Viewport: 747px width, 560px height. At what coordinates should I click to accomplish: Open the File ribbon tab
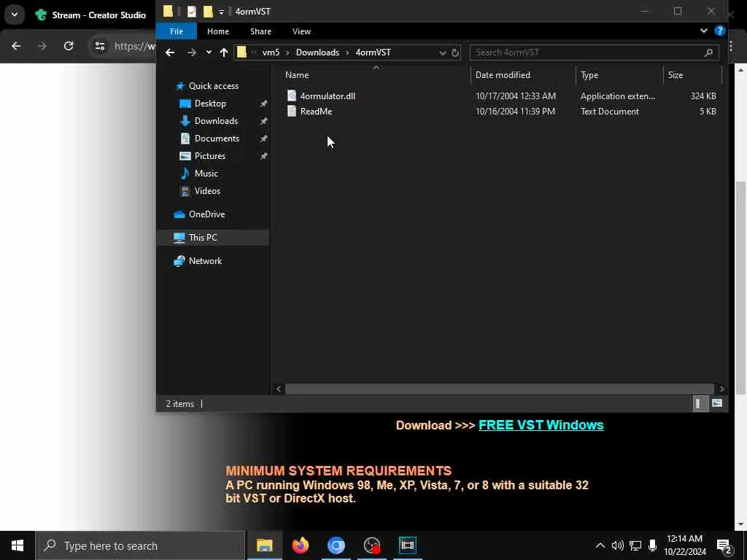(177, 31)
